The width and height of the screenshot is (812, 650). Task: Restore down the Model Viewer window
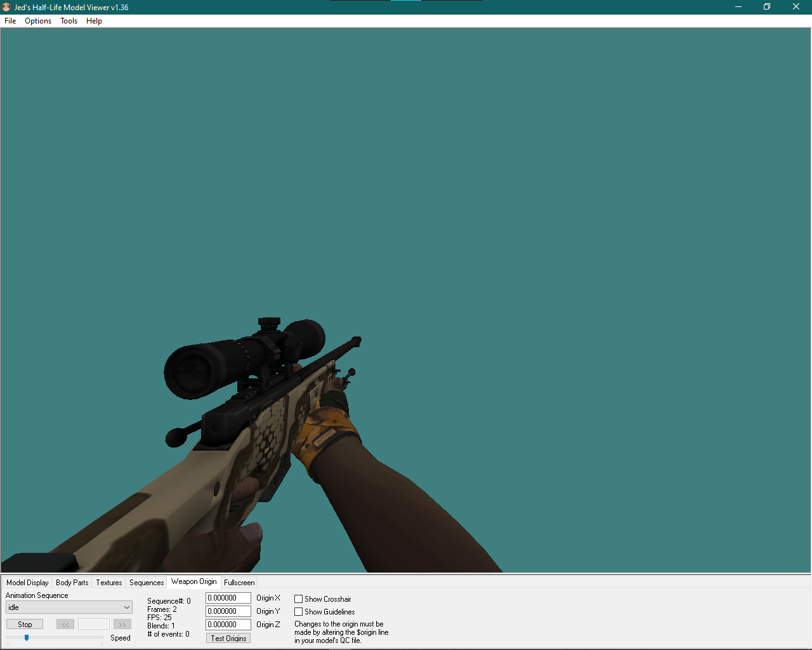point(767,7)
